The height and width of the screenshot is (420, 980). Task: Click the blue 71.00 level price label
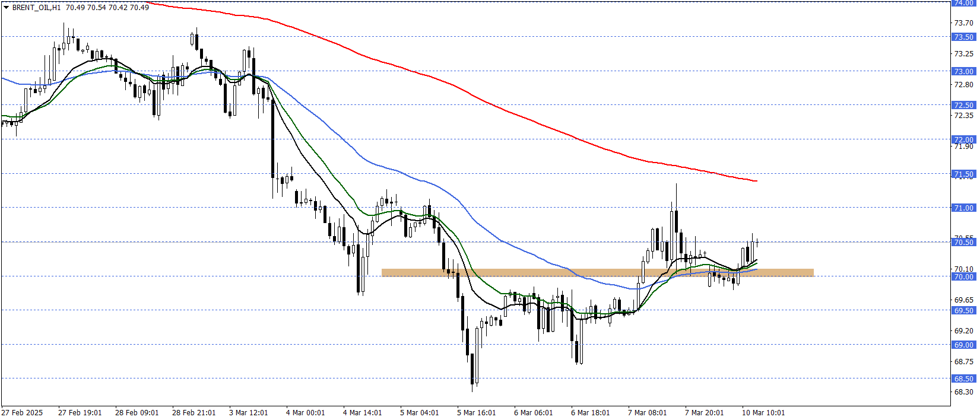point(963,208)
